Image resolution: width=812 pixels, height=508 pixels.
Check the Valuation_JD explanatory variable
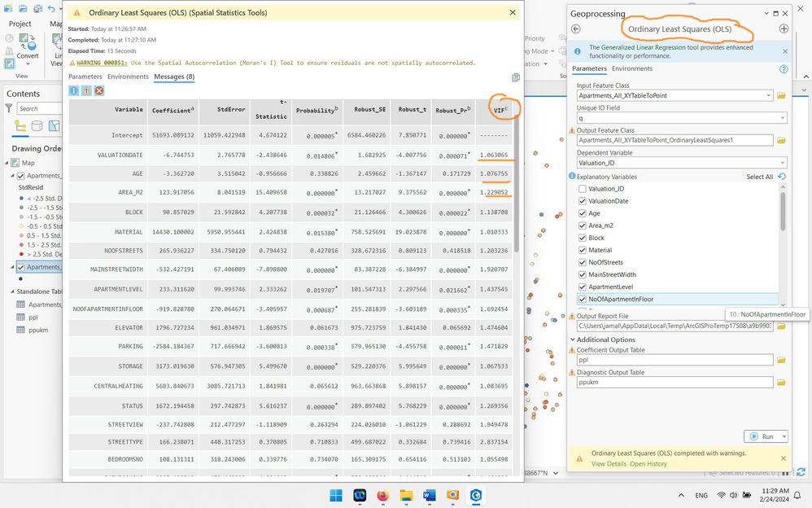(x=582, y=189)
